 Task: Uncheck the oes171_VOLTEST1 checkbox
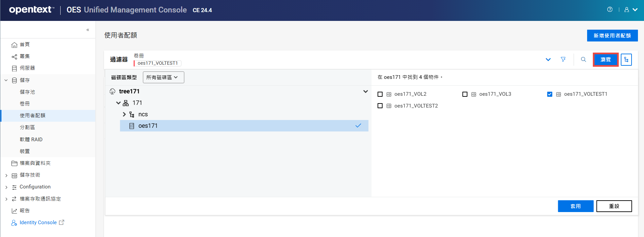click(x=550, y=94)
